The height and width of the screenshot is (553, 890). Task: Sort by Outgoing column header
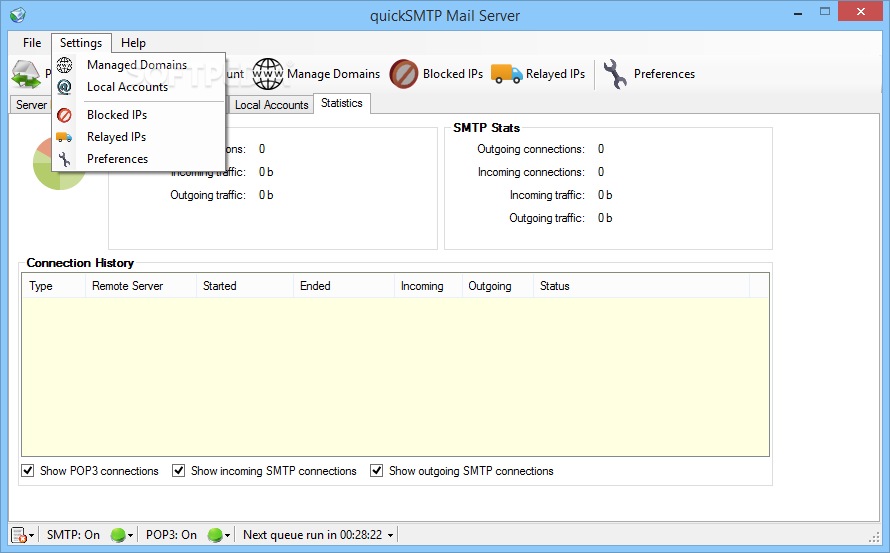(498, 286)
